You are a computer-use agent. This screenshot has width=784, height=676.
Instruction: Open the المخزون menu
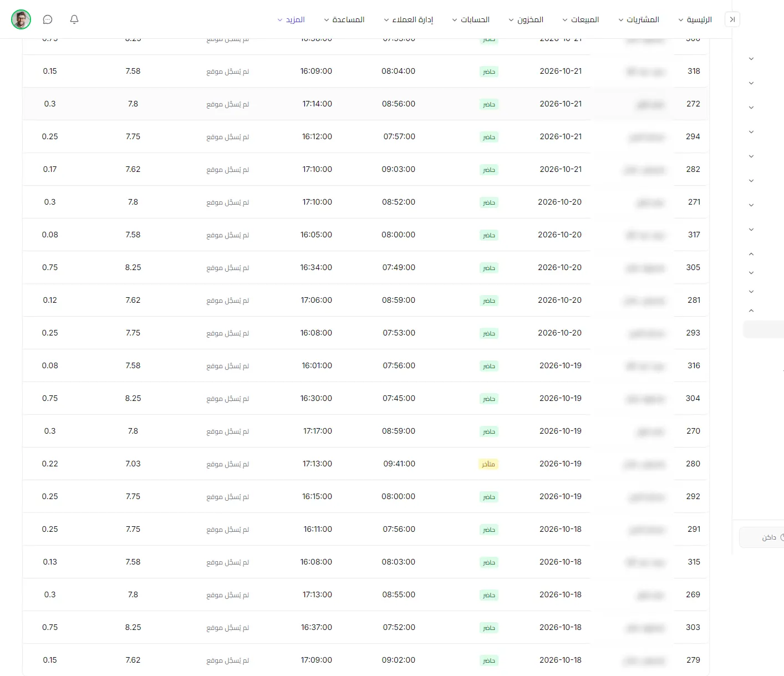526,19
